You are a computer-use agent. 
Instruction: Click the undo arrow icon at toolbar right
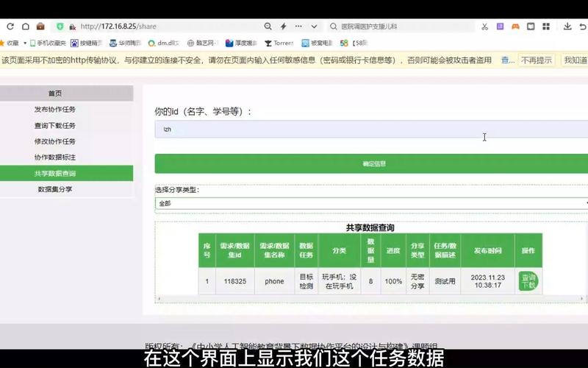click(x=583, y=26)
